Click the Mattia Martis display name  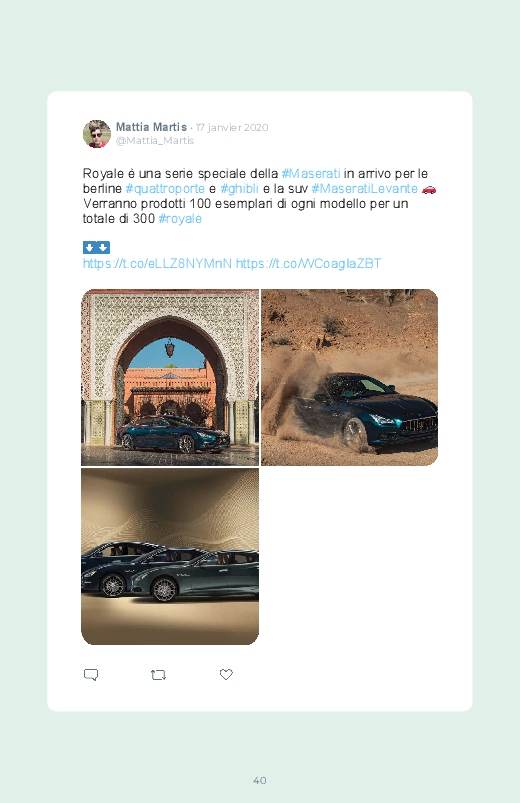click(x=151, y=127)
